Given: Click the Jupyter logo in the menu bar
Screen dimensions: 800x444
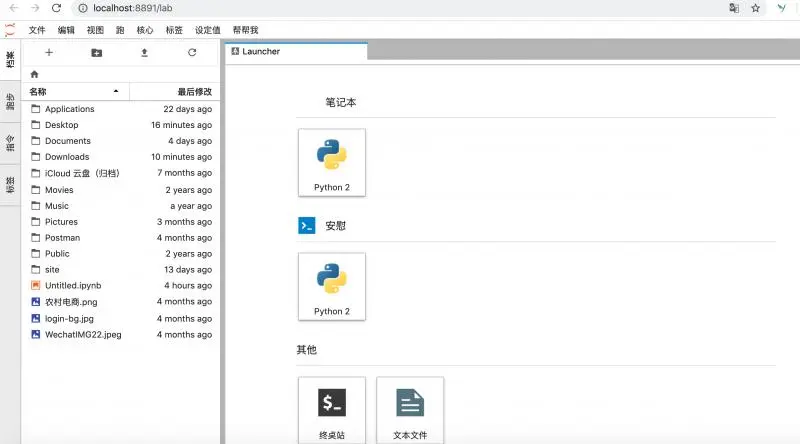Looking at the screenshot, I should (x=10, y=30).
